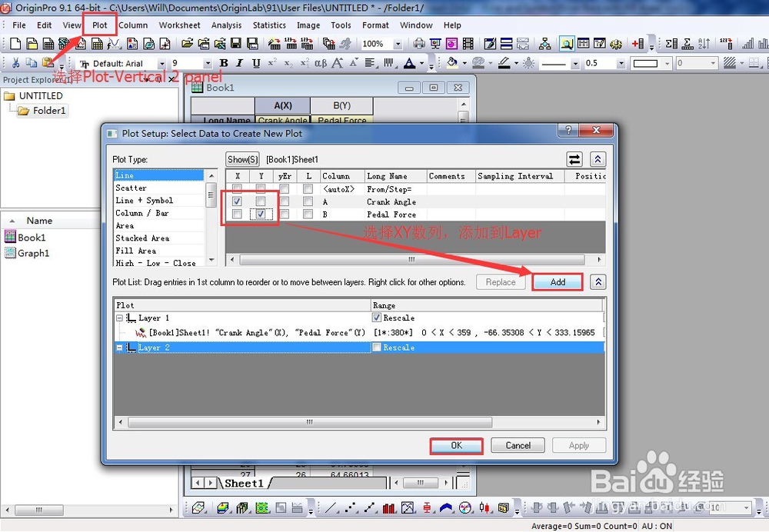This screenshot has height=532, width=769.
Task: Open the zoom 100% dropdown
Action: pos(398,44)
